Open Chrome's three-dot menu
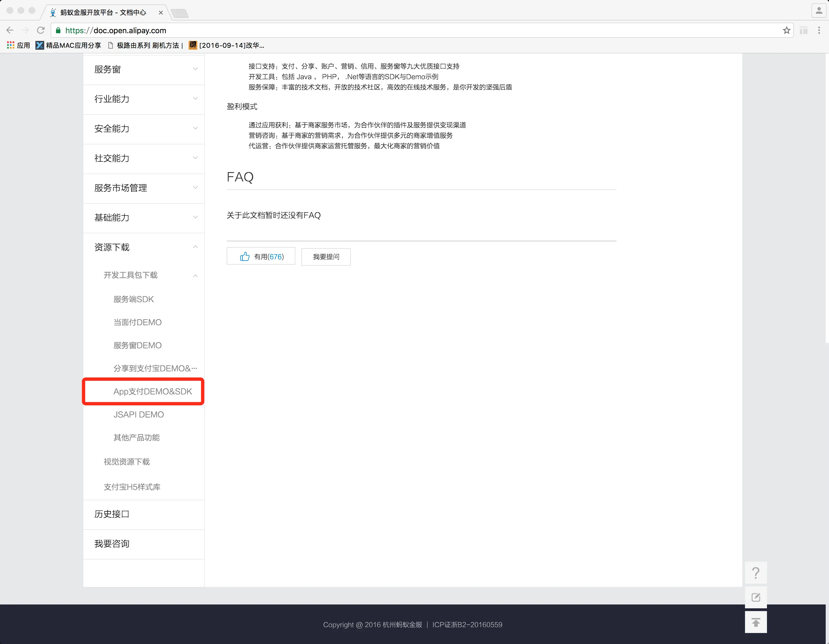 coord(819,30)
